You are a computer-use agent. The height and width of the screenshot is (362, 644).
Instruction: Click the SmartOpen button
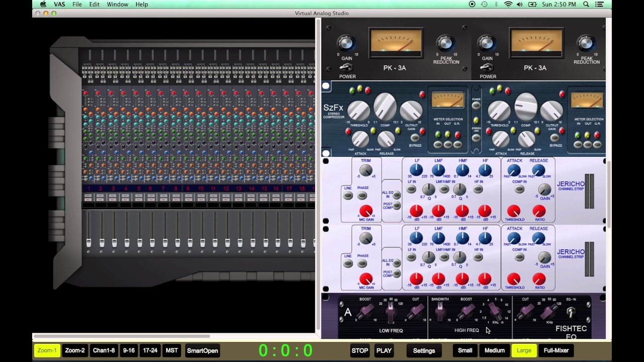(x=202, y=350)
